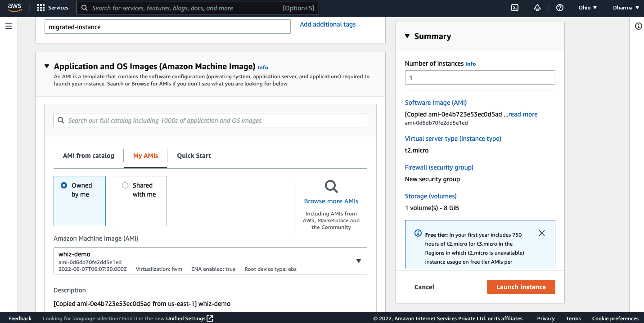The width and height of the screenshot is (644, 323).
Task: Open the whiz-demo AMI dropdown
Action: click(210, 261)
